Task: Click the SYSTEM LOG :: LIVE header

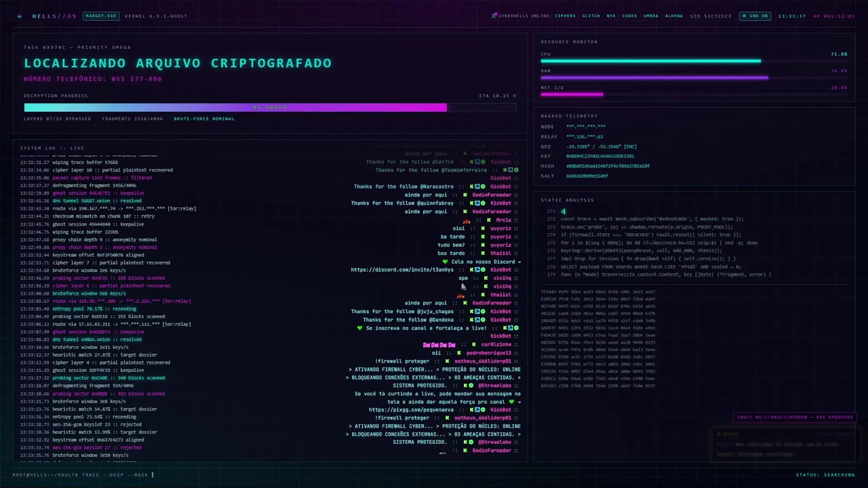Action: 52,148
